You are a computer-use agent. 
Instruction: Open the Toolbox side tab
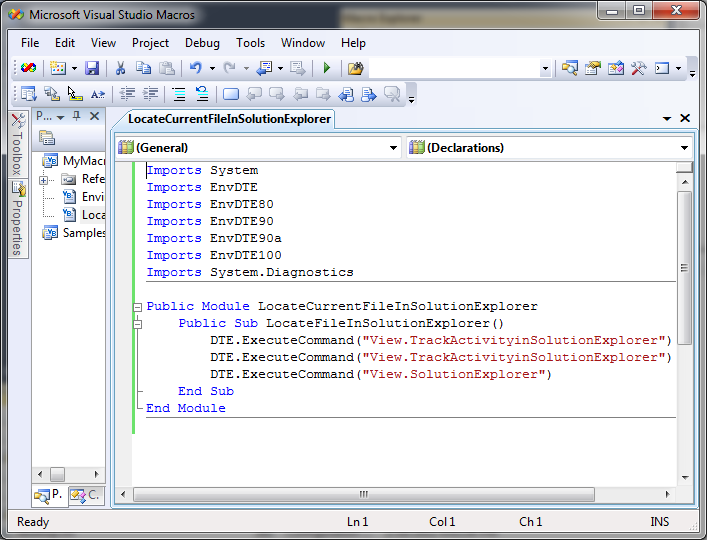click(18, 144)
